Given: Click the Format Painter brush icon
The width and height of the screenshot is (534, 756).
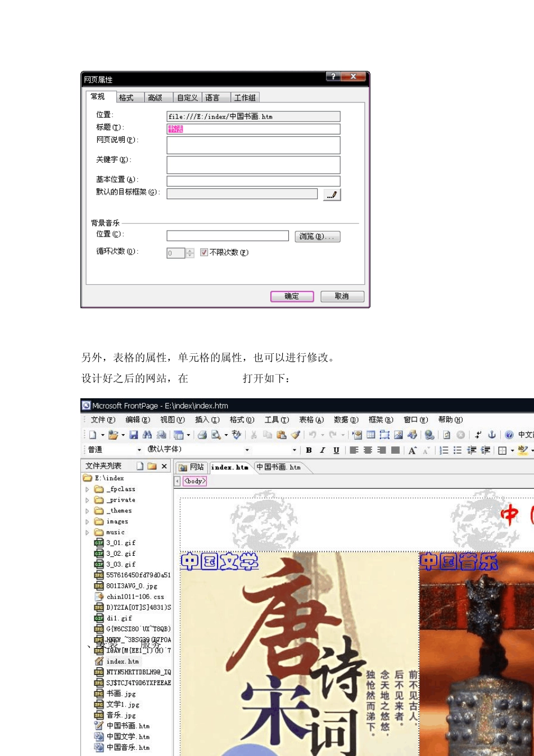Looking at the screenshot, I should pos(296,435).
